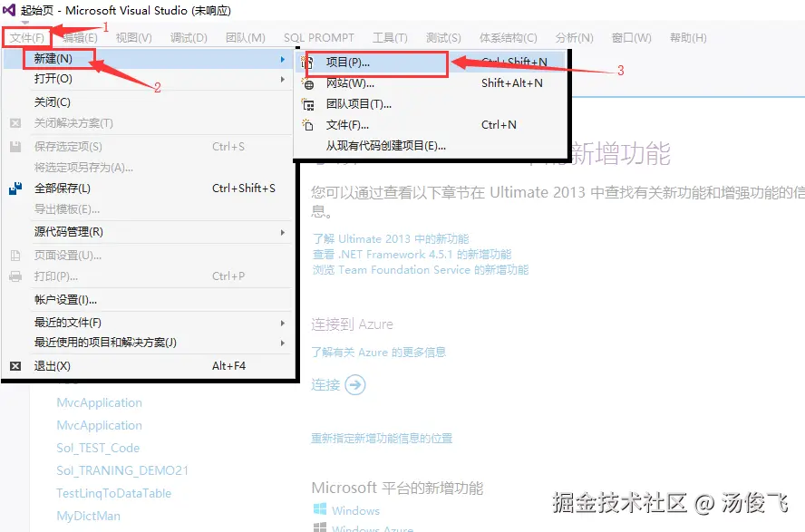Open recent project Sol_TEST_Code
The image size is (805, 532).
pos(98,448)
